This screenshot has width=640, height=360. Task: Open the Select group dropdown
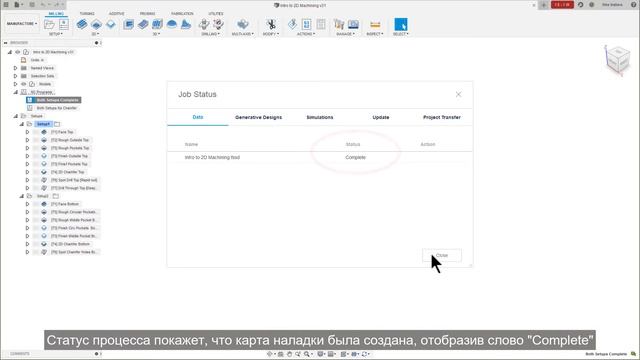point(400,34)
